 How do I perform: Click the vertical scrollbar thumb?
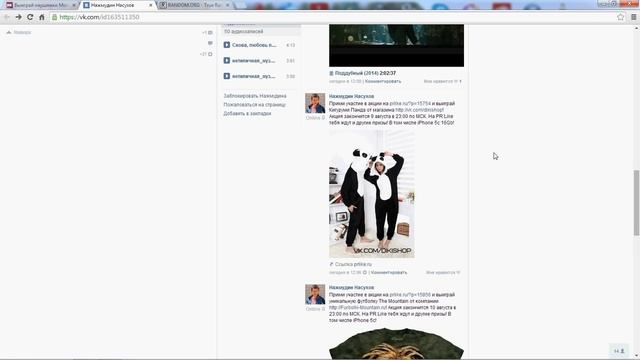[x=636, y=202]
